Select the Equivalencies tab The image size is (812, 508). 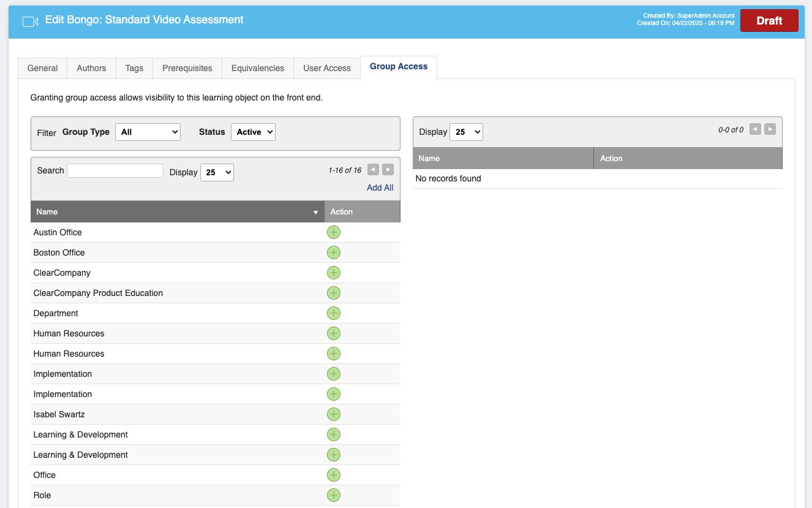(x=258, y=68)
